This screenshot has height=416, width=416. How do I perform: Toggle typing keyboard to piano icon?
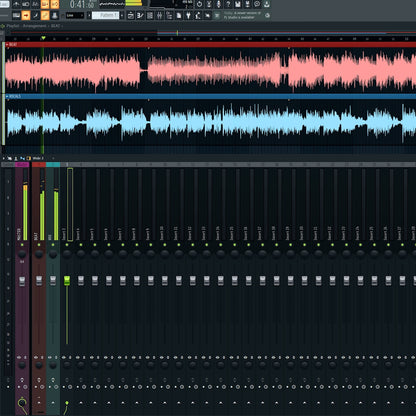tap(16, 15)
